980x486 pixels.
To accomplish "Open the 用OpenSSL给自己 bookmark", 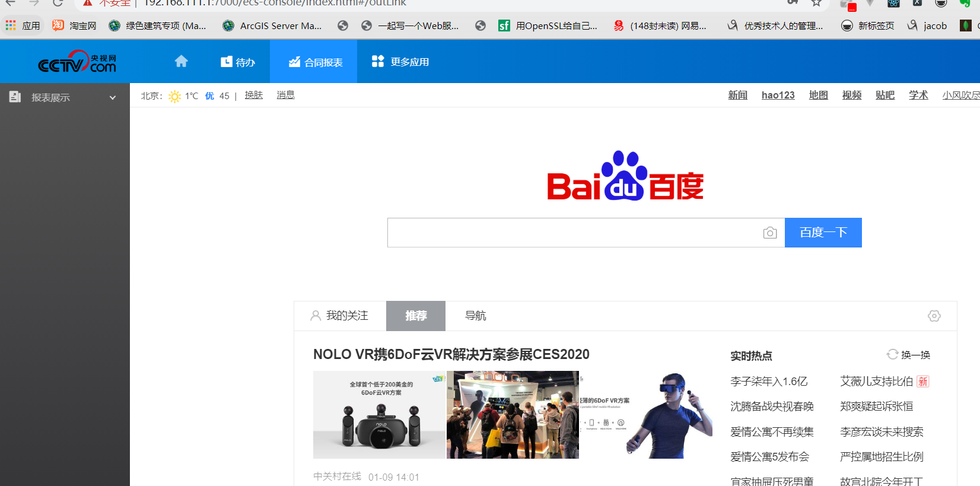I will coord(548,26).
